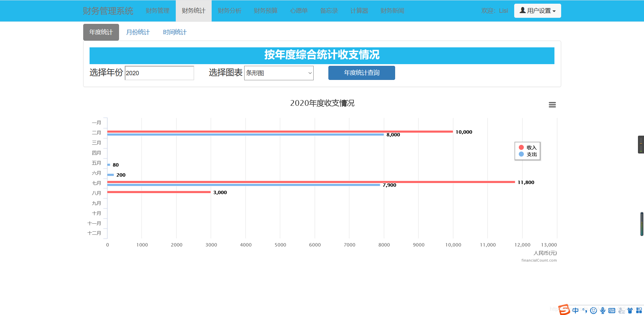The height and width of the screenshot is (315, 644).
Task: Click the 人民币(元) axis title
Action: click(x=545, y=253)
